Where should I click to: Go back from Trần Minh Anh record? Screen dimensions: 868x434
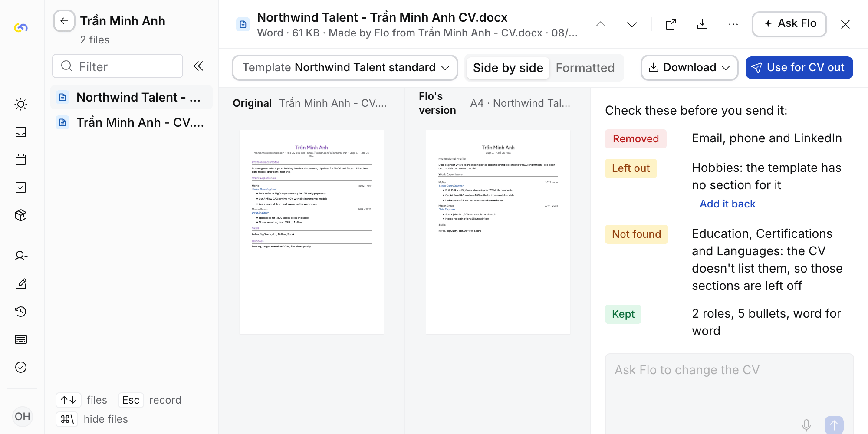pos(64,21)
